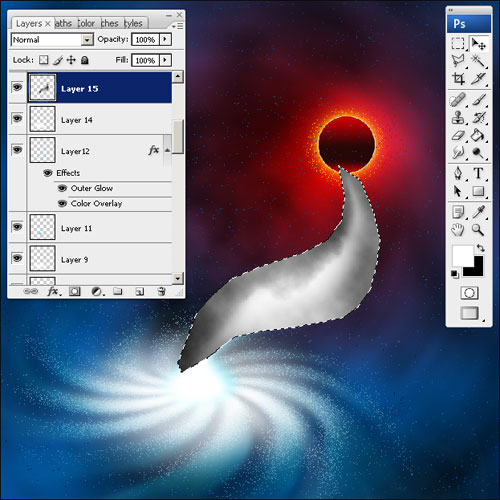The height and width of the screenshot is (500, 500).
Task: Select the Crop tool
Action: [x=458, y=79]
